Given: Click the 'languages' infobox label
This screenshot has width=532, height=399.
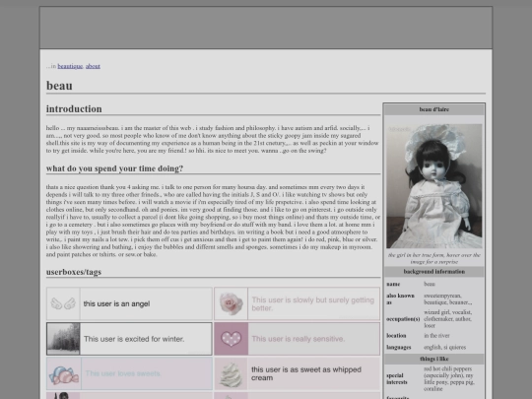Looking at the screenshot, I should (x=398, y=348).
